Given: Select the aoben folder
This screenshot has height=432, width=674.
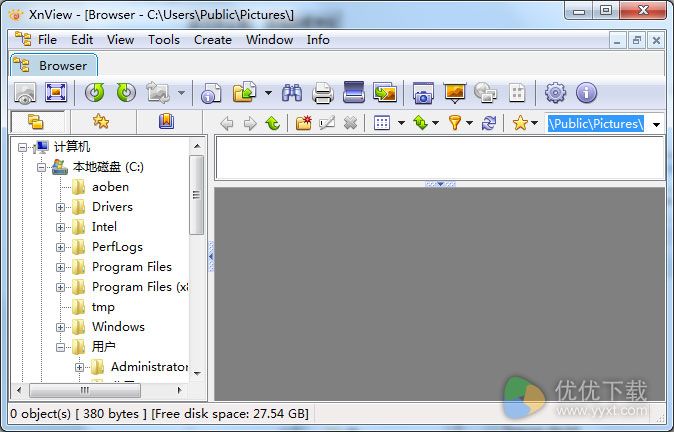Looking at the screenshot, I should 110,187.
